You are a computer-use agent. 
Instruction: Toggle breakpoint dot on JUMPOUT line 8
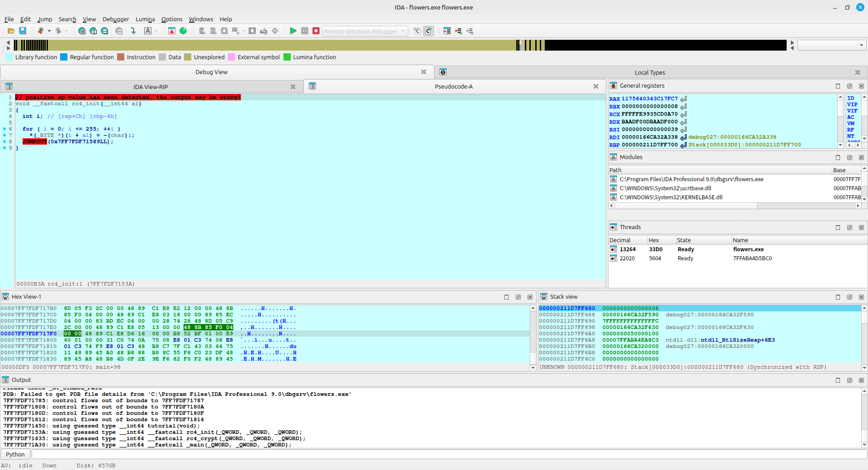[5, 141]
